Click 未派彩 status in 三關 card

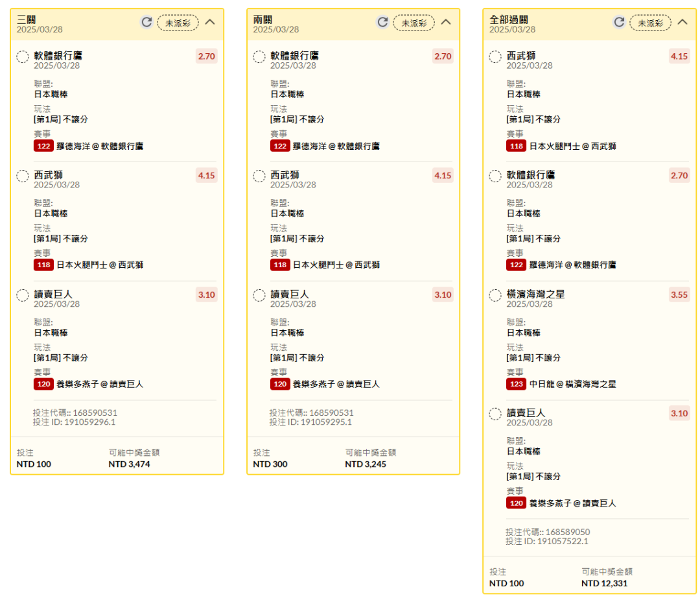pyautogui.click(x=178, y=23)
